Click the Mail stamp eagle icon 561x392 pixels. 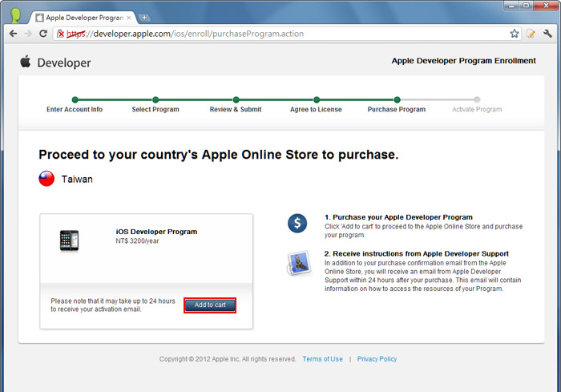[x=299, y=263]
